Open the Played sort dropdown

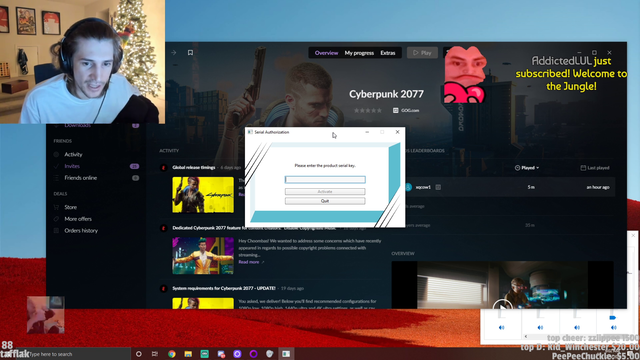coord(527,168)
